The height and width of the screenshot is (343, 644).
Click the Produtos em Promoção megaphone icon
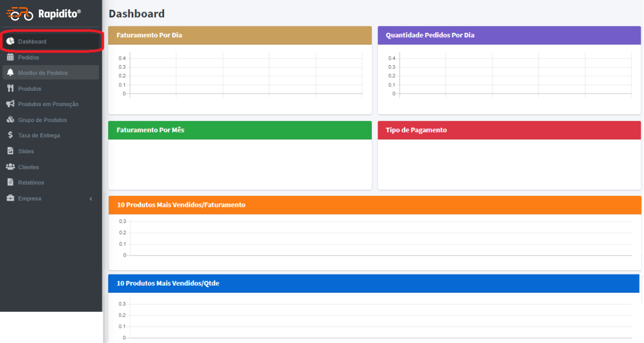pyautogui.click(x=10, y=104)
